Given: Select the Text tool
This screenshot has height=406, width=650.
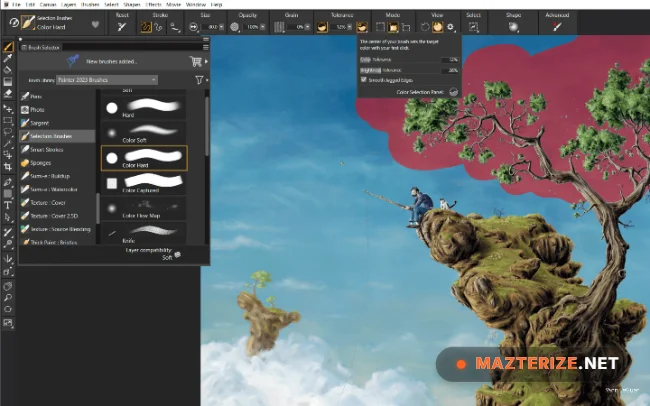Looking at the screenshot, I should click(8, 205).
